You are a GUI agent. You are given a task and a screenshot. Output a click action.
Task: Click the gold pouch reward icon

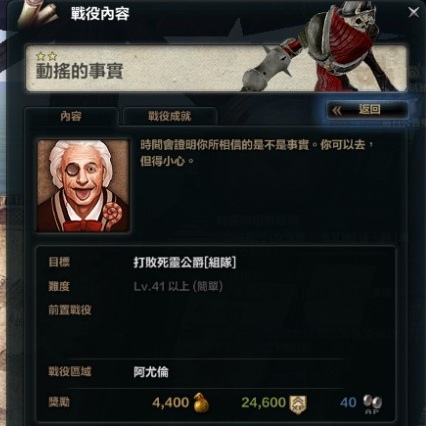click(201, 403)
